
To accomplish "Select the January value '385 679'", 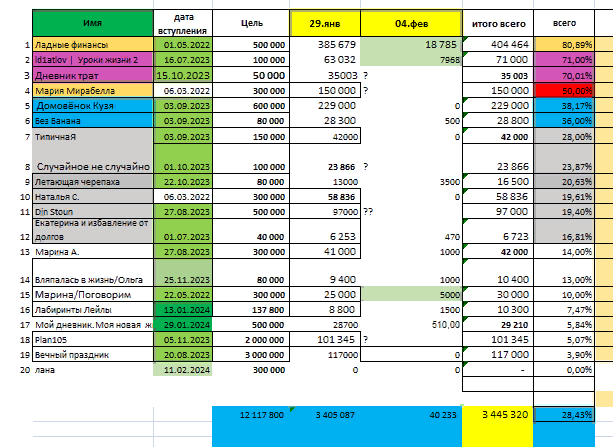I will pos(325,45).
